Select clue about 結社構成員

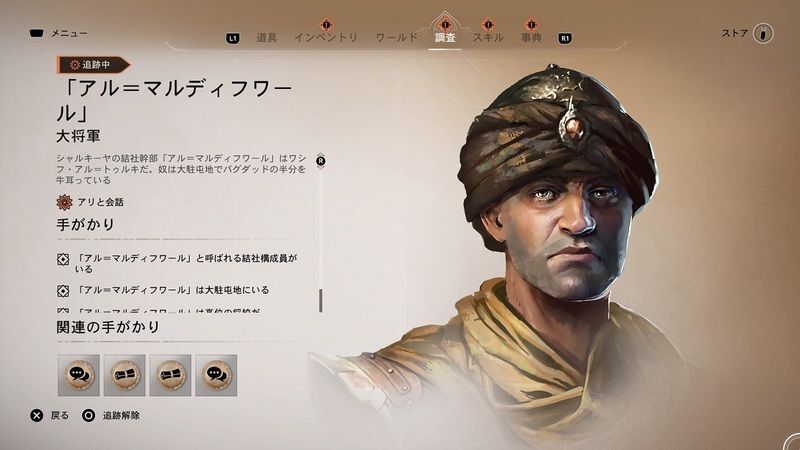click(177, 263)
